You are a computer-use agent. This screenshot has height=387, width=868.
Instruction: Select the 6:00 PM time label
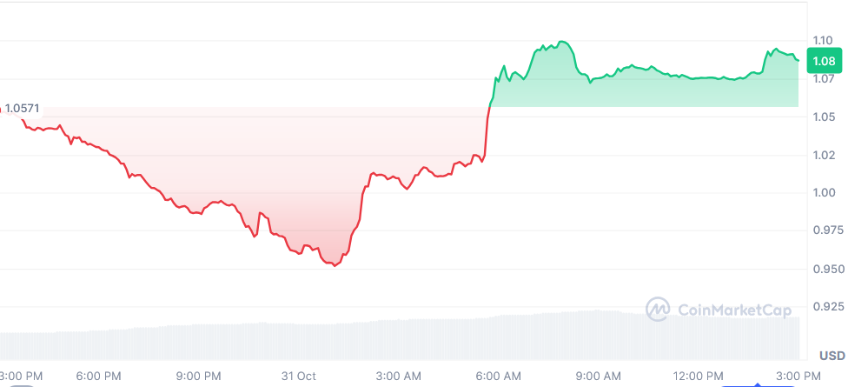(x=99, y=376)
